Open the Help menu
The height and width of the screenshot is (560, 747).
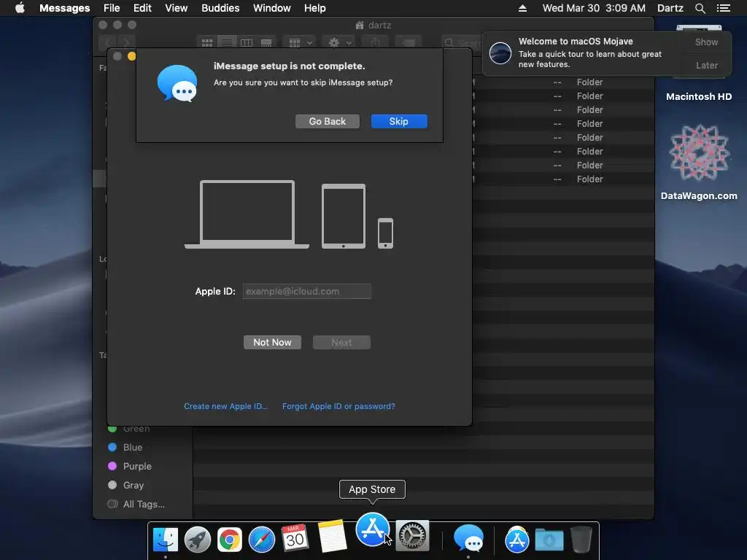[x=314, y=8]
